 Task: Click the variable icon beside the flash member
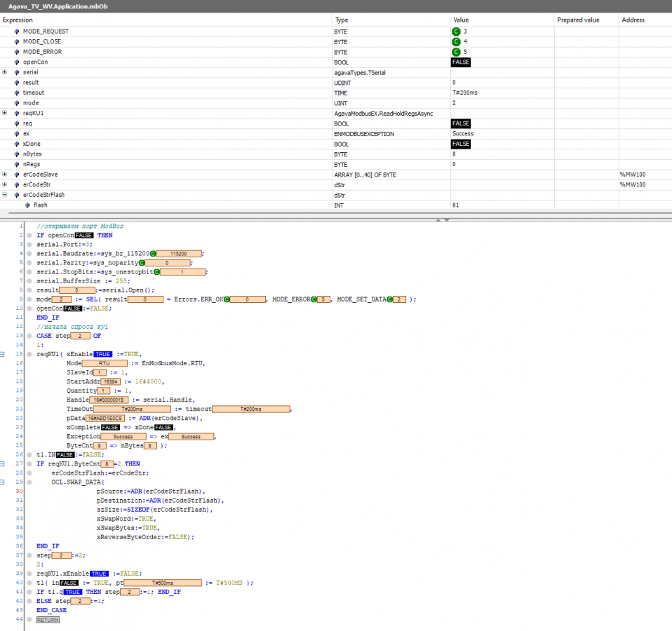(27, 205)
